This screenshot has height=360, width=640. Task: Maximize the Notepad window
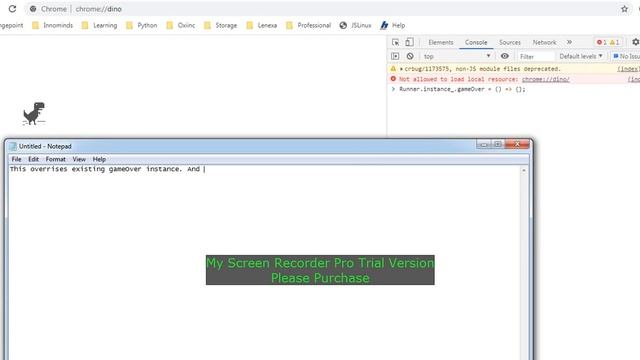point(498,144)
